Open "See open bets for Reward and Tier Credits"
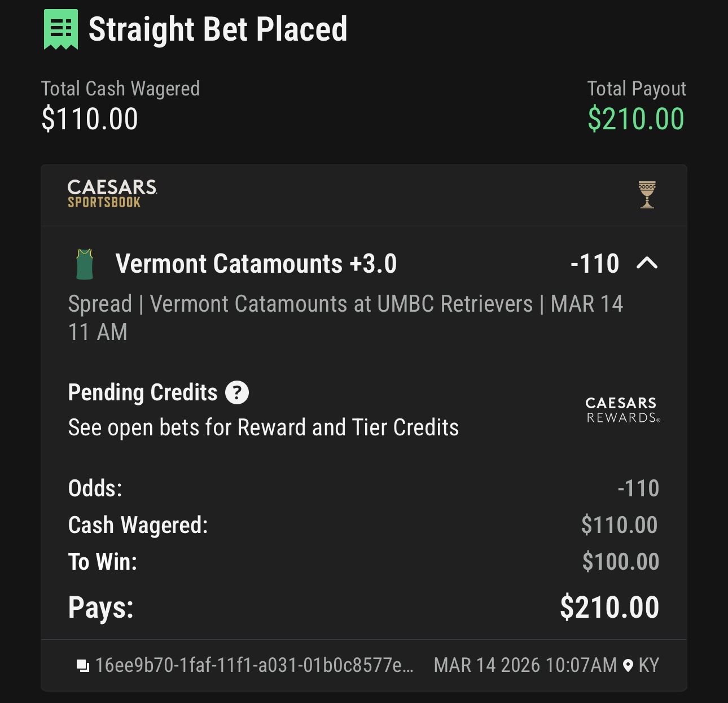Screen dimensions: 728x703 pyautogui.click(x=263, y=427)
